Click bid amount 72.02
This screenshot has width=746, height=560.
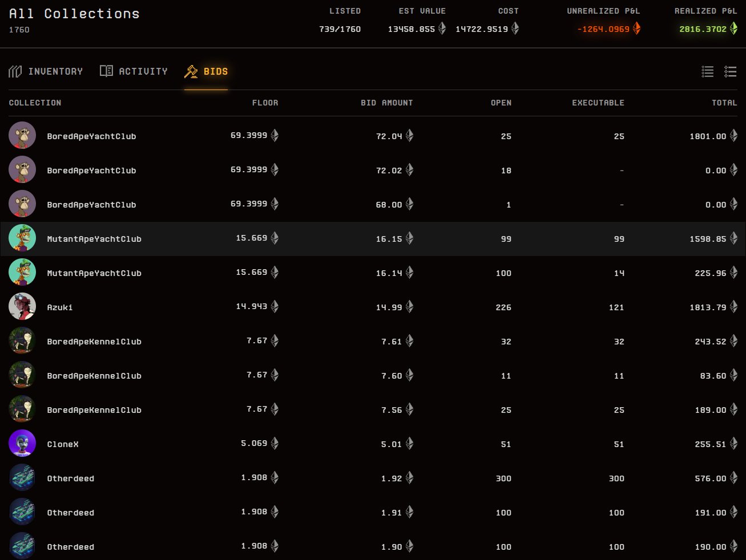pyautogui.click(x=389, y=171)
